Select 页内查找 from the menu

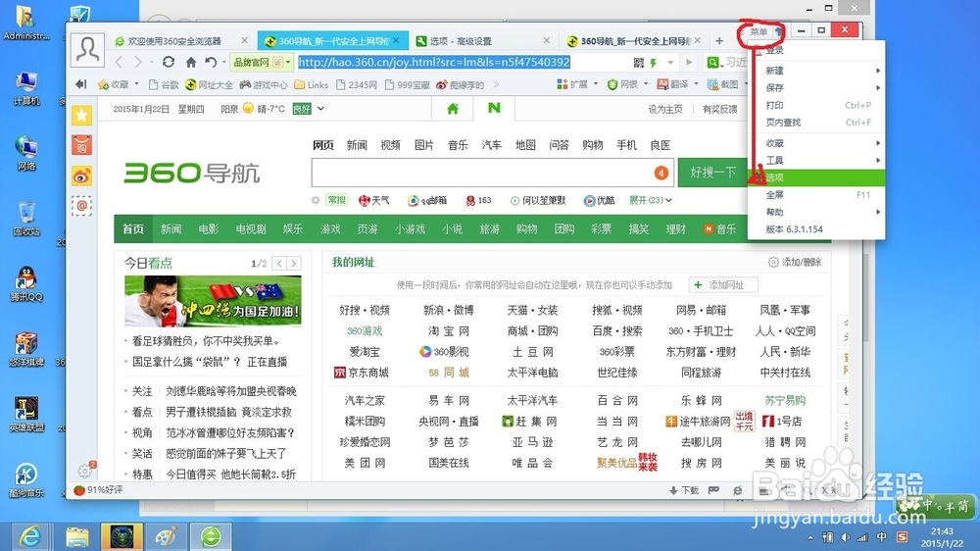click(x=816, y=123)
